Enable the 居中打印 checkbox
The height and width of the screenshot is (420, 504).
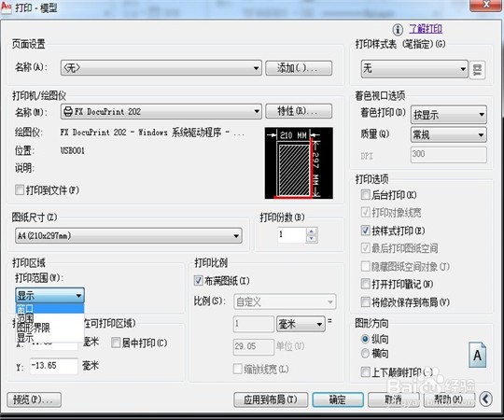click(116, 343)
